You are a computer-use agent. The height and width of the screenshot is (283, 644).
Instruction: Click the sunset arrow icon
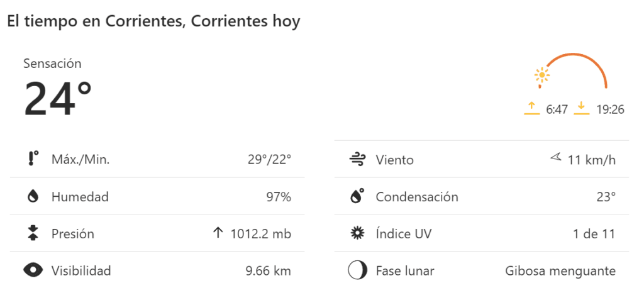[x=582, y=109]
